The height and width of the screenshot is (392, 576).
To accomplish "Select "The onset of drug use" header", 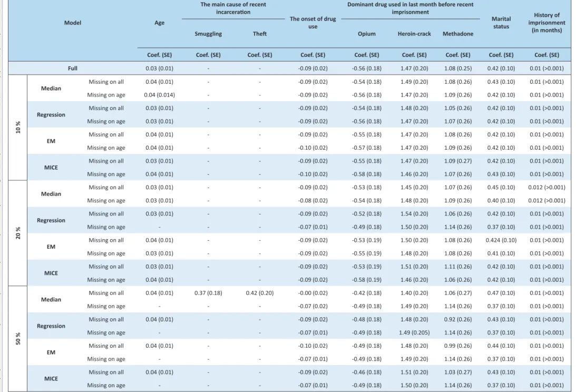I will click(x=313, y=23).
